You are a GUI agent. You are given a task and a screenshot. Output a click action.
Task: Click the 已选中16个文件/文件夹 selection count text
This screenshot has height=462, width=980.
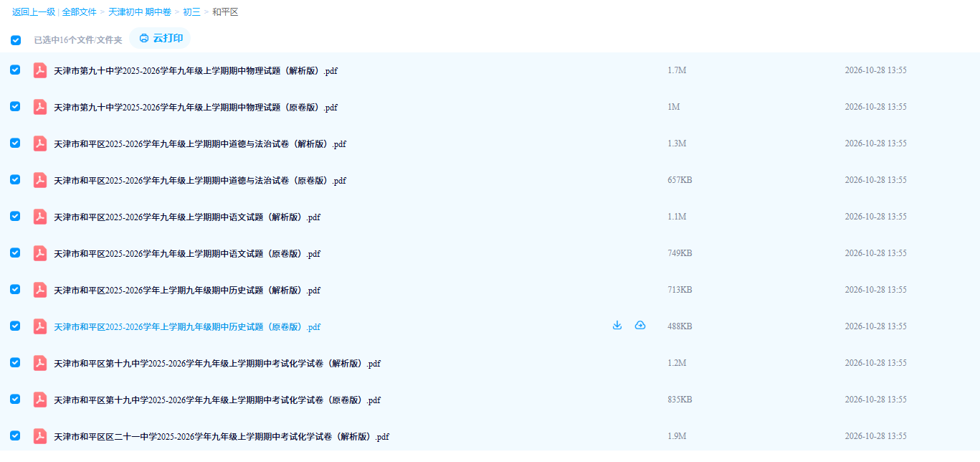[x=78, y=40]
